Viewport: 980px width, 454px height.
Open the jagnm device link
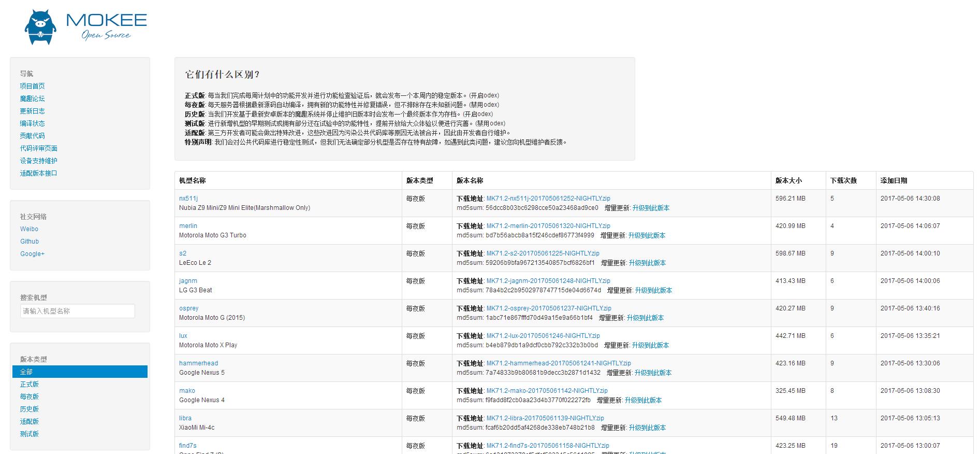188,281
